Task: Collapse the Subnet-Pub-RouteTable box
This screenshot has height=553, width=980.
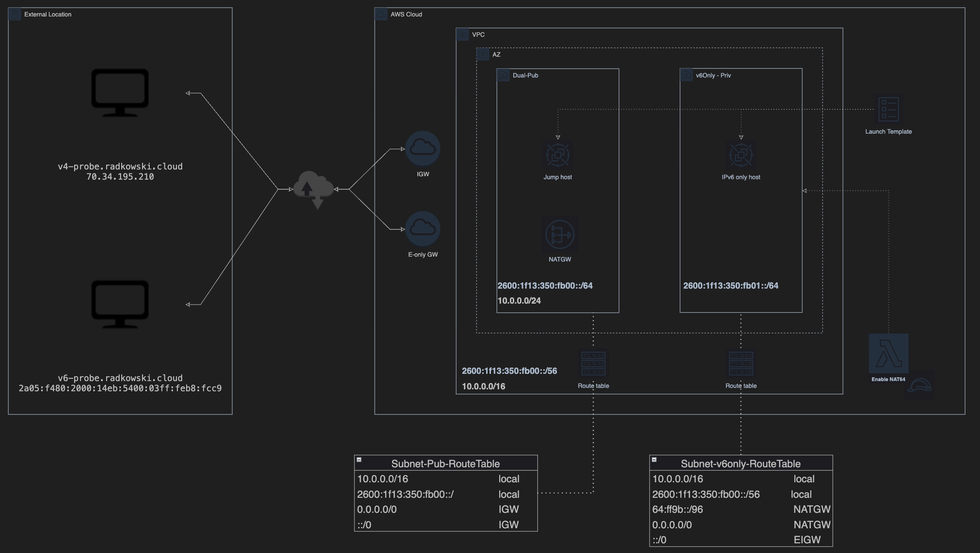Action: point(359,460)
